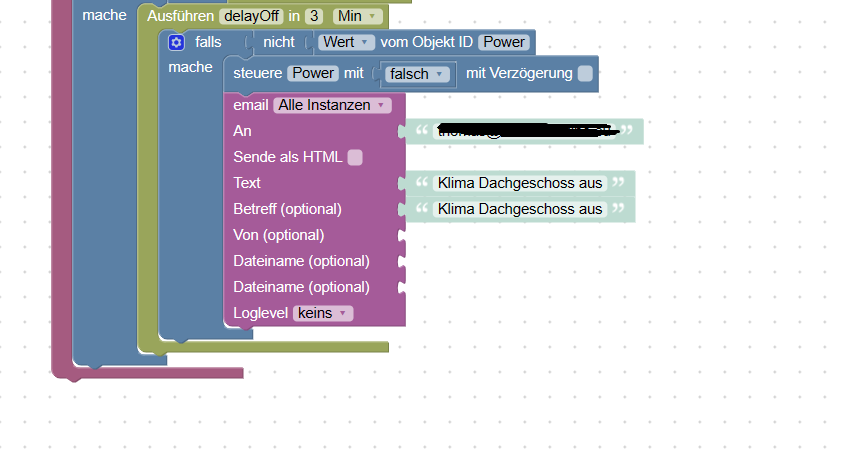Edit the Text string Klima Dachgeschoss aus
The width and height of the screenshot is (842, 457).
click(x=520, y=183)
